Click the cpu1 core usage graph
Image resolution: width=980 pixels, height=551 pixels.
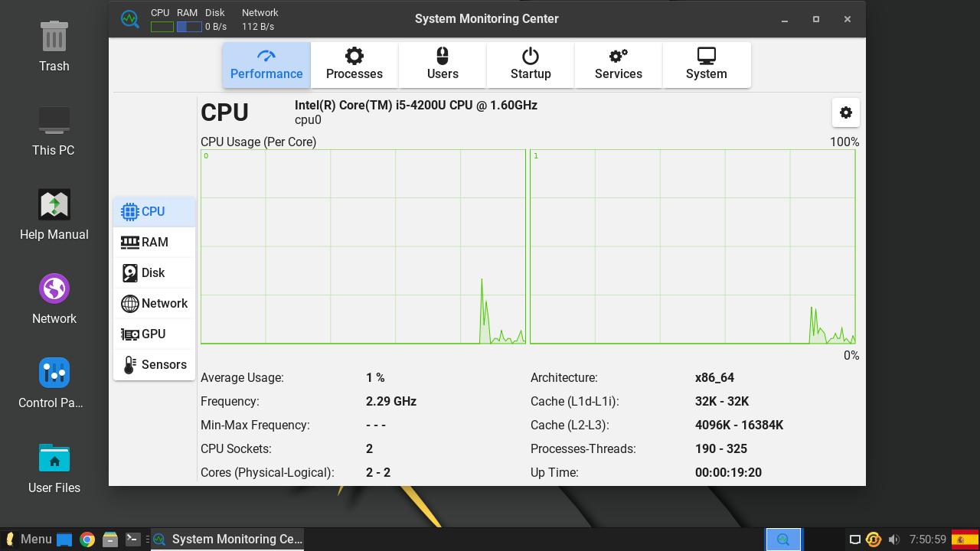[x=692, y=246]
